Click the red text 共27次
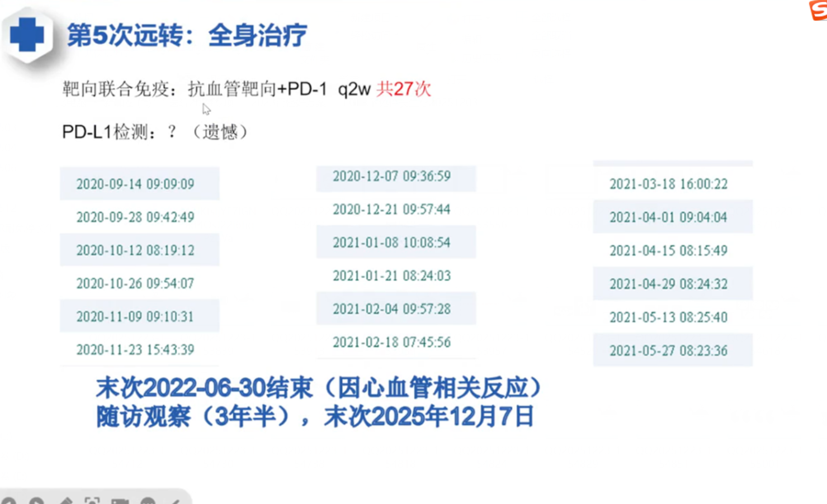The height and width of the screenshot is (504, 827). pyautogui.click(x=403, y=89)
